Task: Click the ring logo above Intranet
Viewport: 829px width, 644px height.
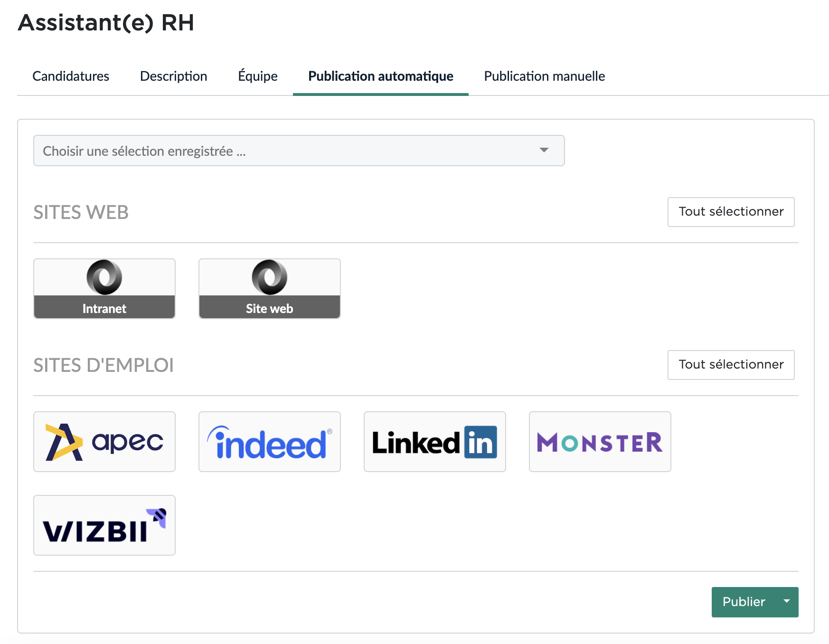Action: pyautogui.click(x=104, y=277)
